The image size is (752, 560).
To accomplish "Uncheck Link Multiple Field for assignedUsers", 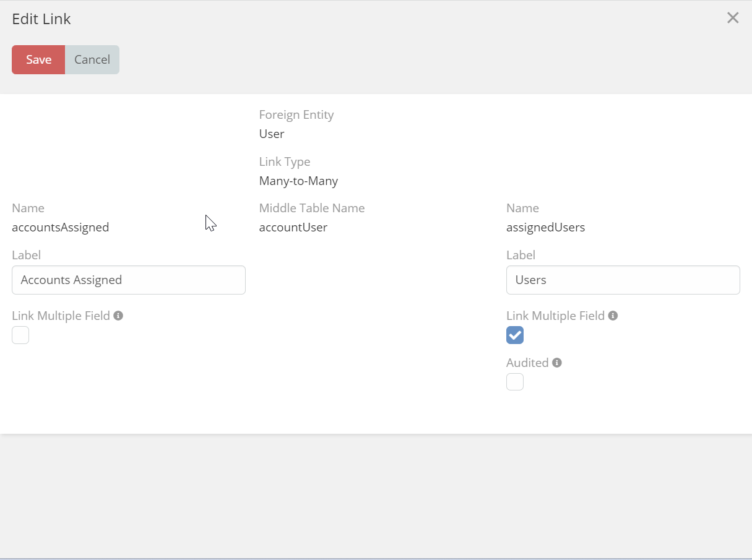I will [515, 335].
